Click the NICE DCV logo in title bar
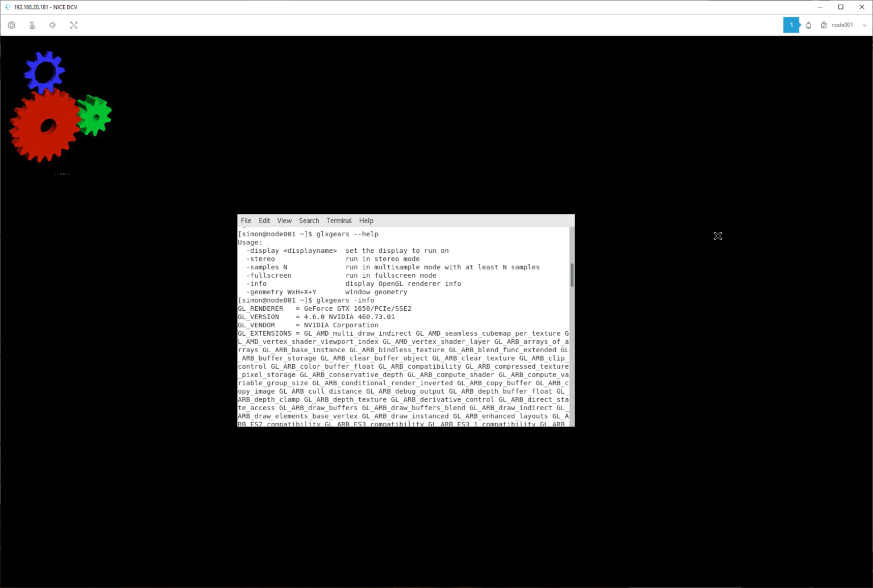873x588 pixels. tap(7, 7)
